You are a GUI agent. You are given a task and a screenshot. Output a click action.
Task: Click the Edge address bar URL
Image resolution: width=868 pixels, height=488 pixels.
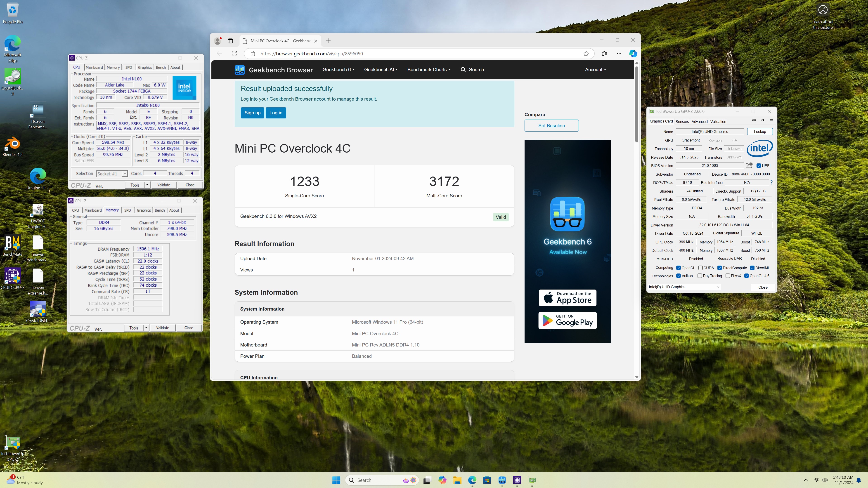pyautogui.click(x=312, y=54)
